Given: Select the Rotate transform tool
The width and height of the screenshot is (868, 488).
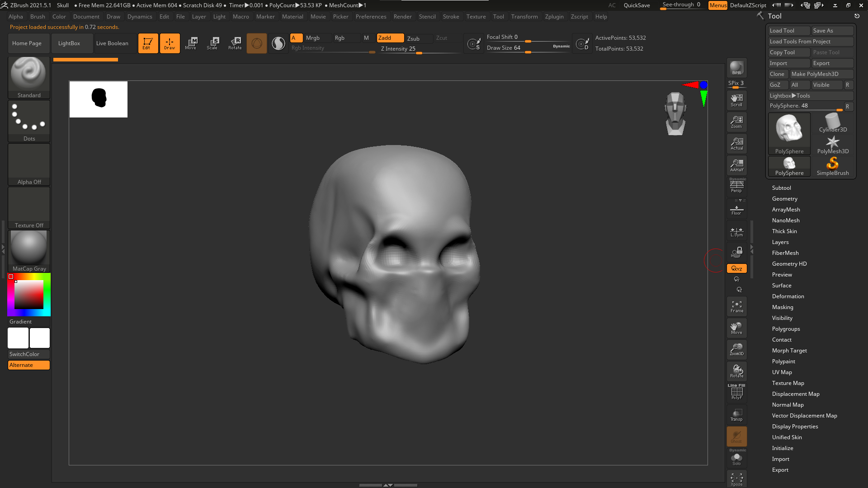Looking at the screenshot, I should [x=235, y=43].
